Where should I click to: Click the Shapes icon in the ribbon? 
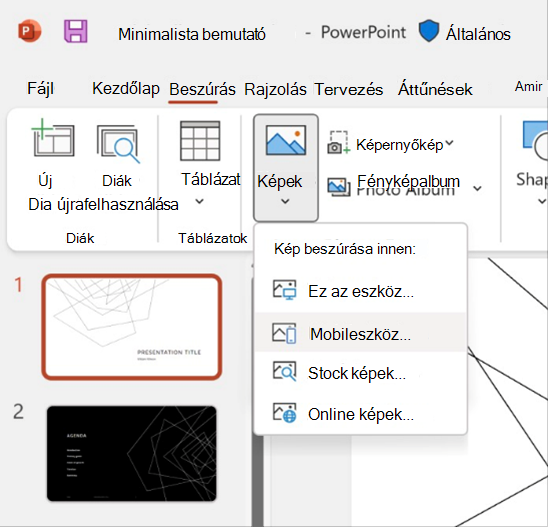point(535,140)
